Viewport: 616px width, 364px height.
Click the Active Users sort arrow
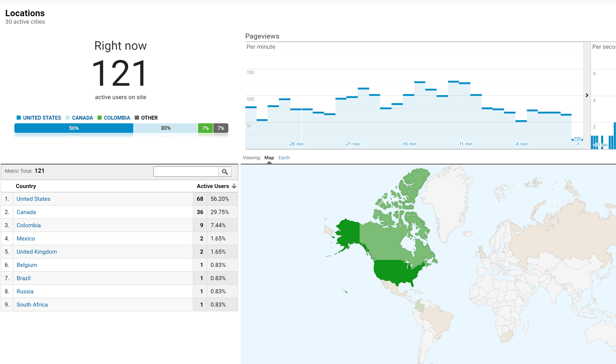pyautogui.click(x=234, y=186)
